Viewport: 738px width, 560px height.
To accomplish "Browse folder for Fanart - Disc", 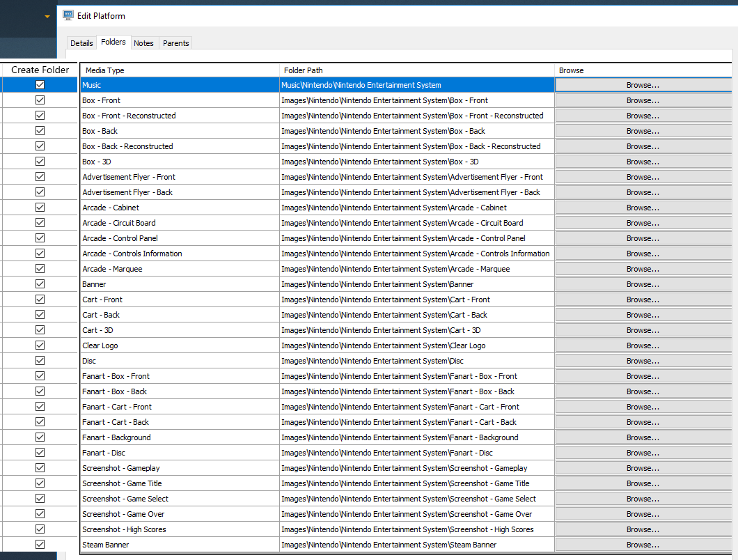I will (643, 453).
